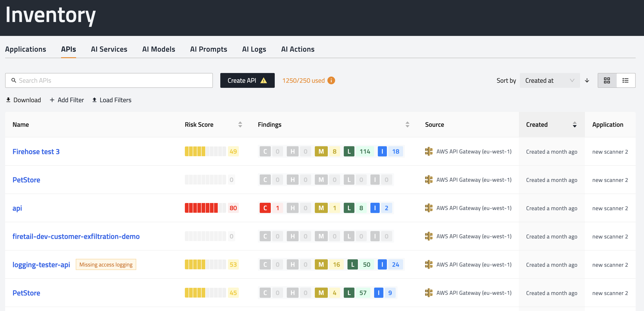The height and width of the screenshot is (311, 644).
Task: Open firetail-dev-customer-exfiltration-demo API link
Action: pos(76,236)
